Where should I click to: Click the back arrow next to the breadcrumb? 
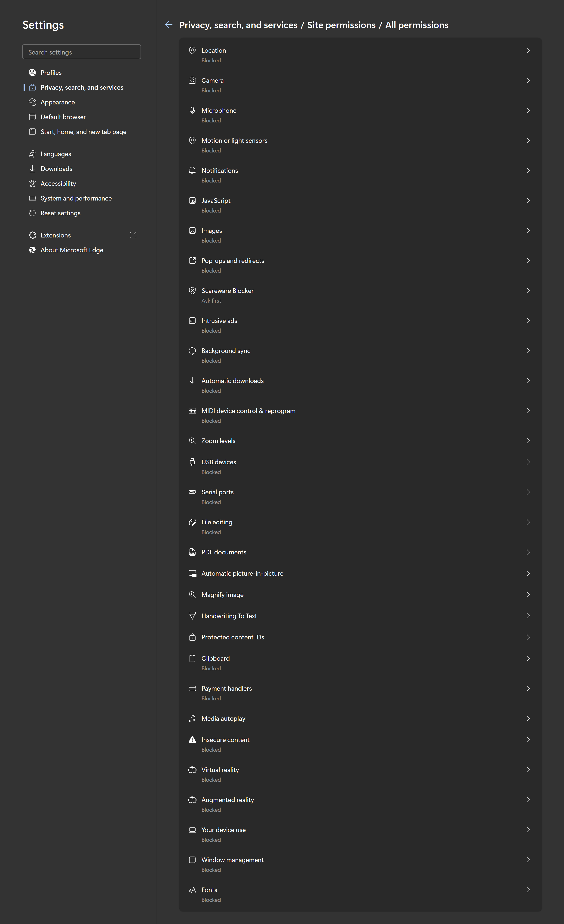point(169,25)
